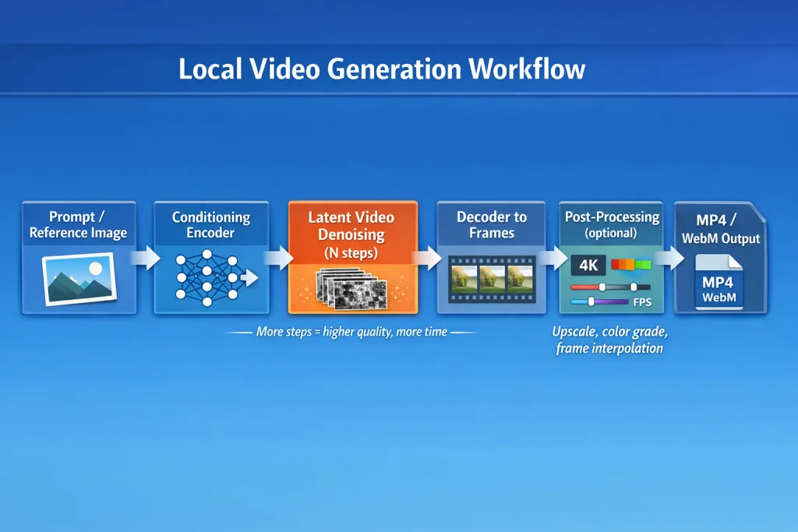This screenshot has width=798, height=532.
Task: Pick the red-orange-green color bar in Post-Processing
Action: tap(631, 265)
